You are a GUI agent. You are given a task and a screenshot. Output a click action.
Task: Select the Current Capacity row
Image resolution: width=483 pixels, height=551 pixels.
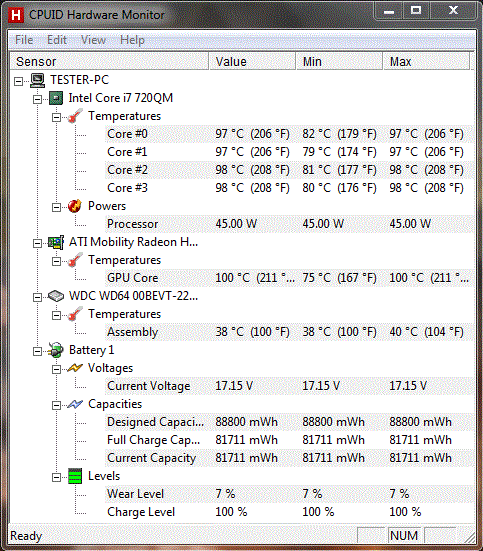[289, 458]
